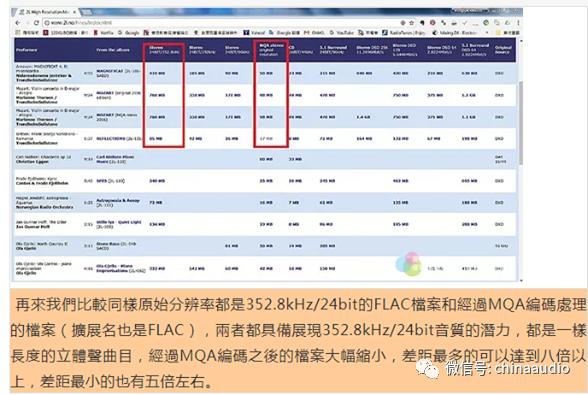Open the GMAIL bookmark
Image resolution: width=588 pixels, height=395 pixels.
tap(314, 33)
